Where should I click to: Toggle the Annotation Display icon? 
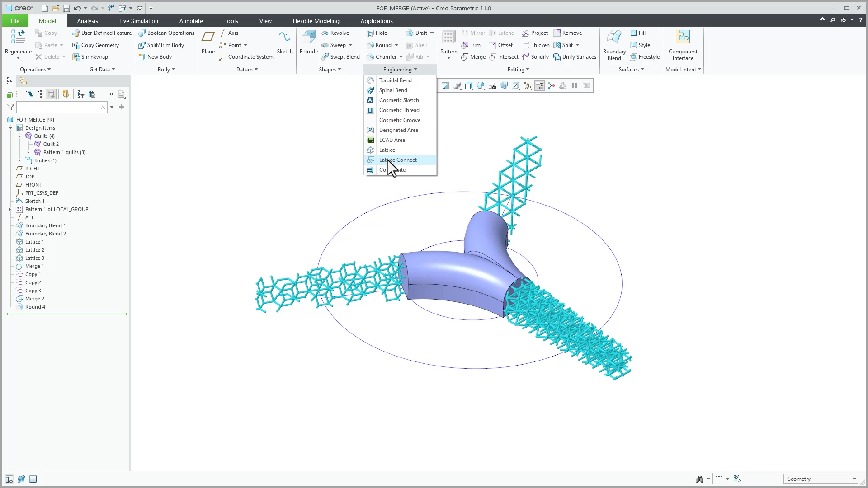click(539, 85)
